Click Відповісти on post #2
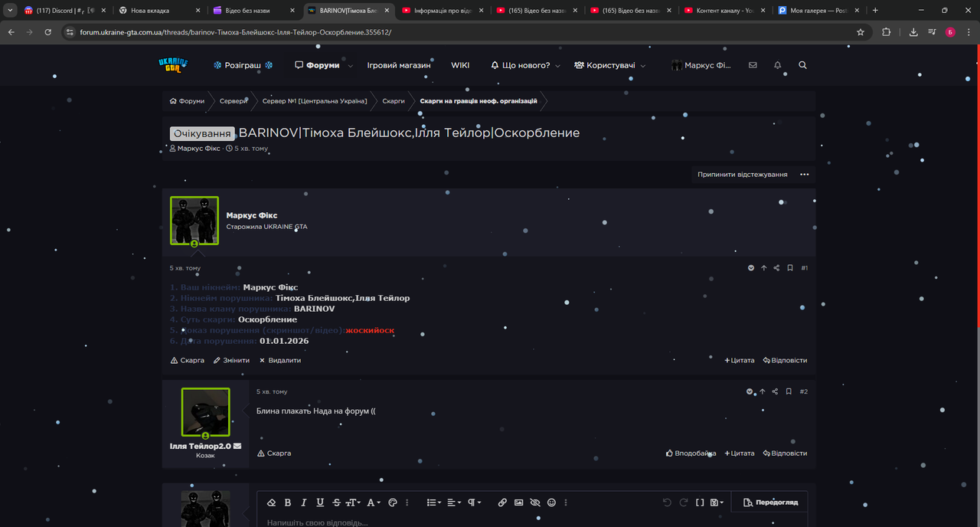This screenshot has height=527, width=980. [x=785, y=453]
